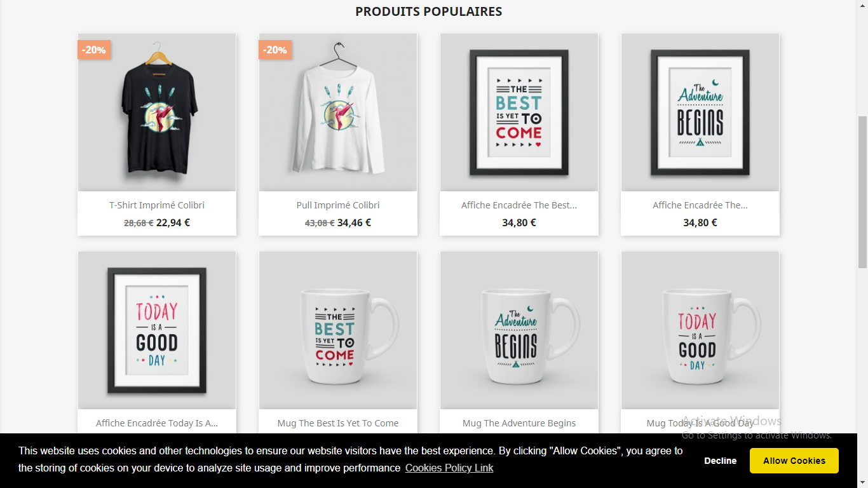Click the vertical page scrollbar thumb

click(862, 192)
